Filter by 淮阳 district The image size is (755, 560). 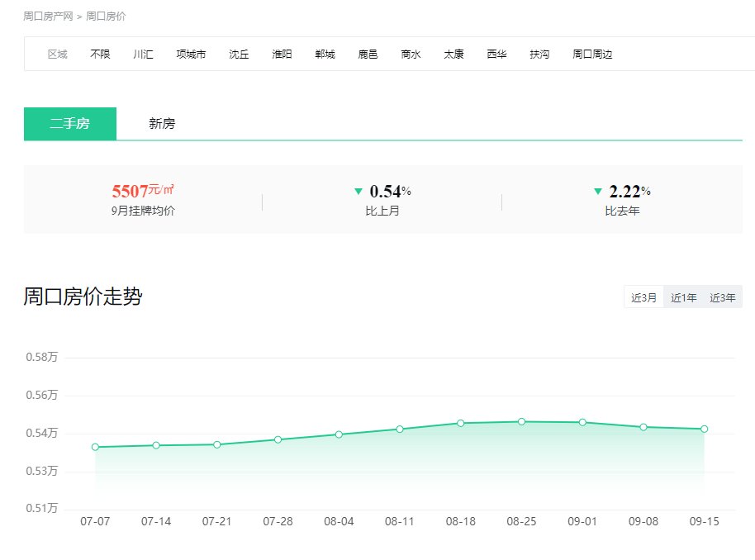pos(282,54)
